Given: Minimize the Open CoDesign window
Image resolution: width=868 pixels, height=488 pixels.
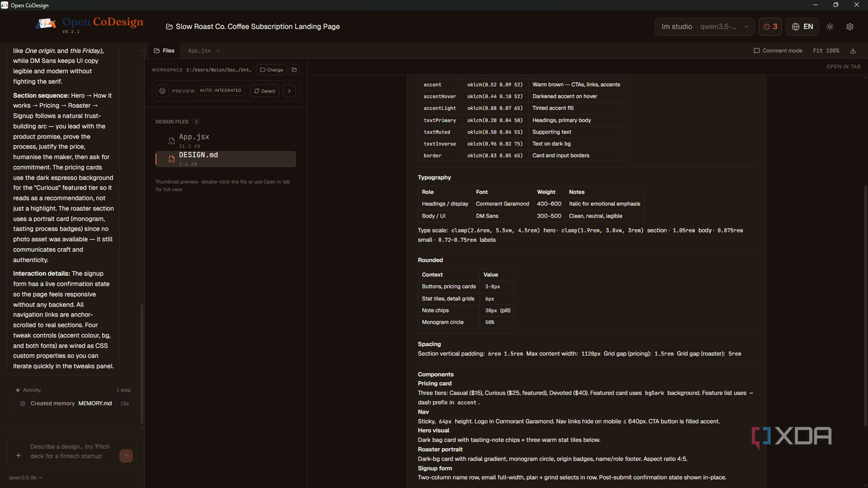Looking at the screenshot, I should pos(815,5).
